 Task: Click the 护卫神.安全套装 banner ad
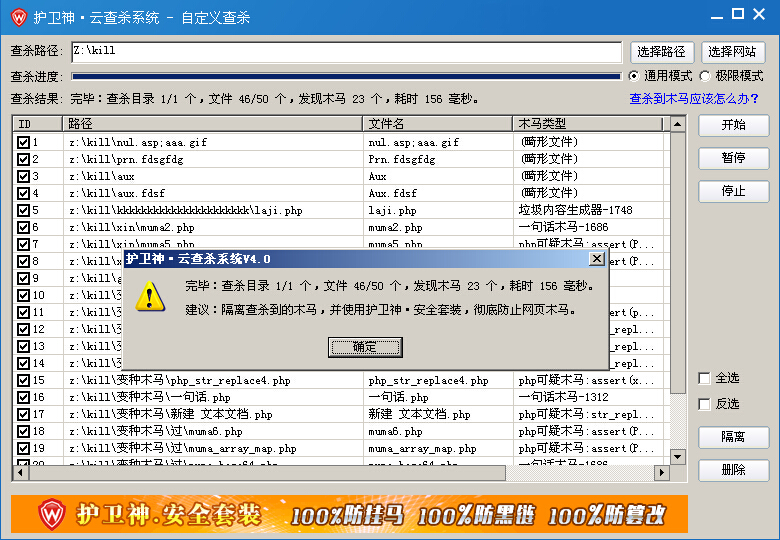(349, 514)
